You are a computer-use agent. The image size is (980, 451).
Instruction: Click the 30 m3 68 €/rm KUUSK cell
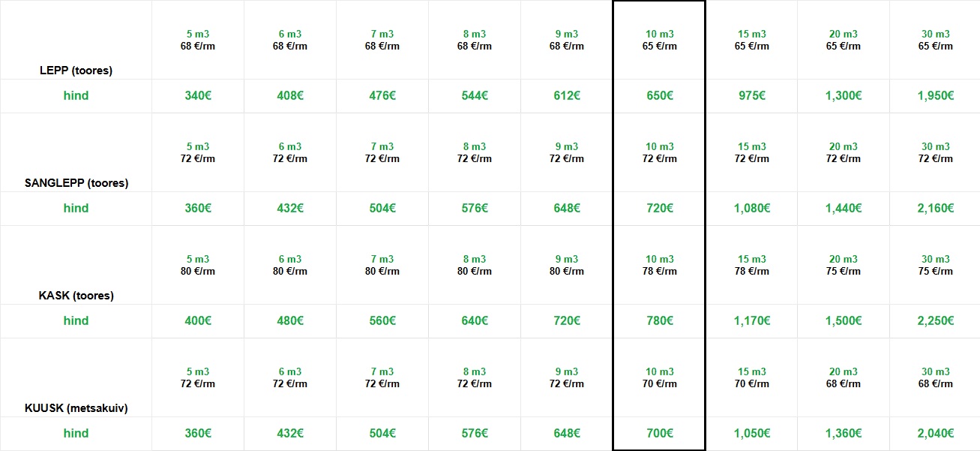click(935, 378)
